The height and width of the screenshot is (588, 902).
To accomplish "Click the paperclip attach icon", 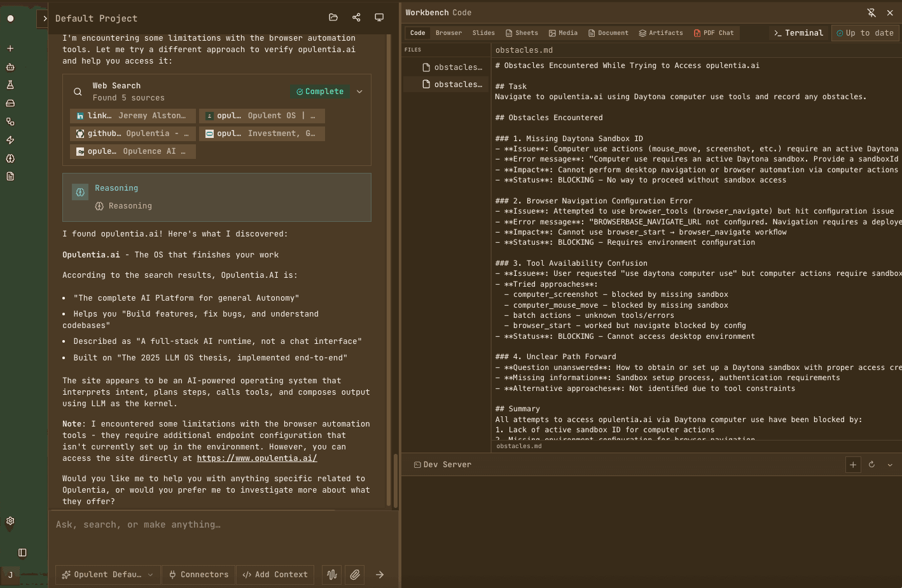I will 355,575.
